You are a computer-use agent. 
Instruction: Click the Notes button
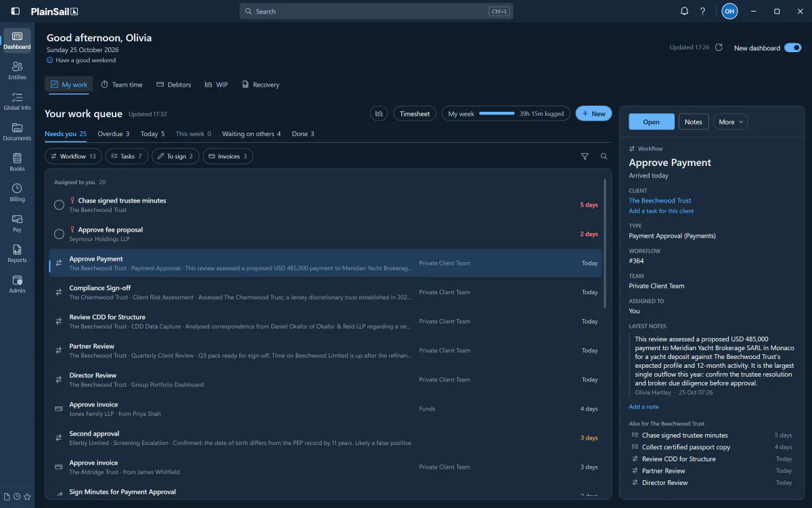point(694,122)
